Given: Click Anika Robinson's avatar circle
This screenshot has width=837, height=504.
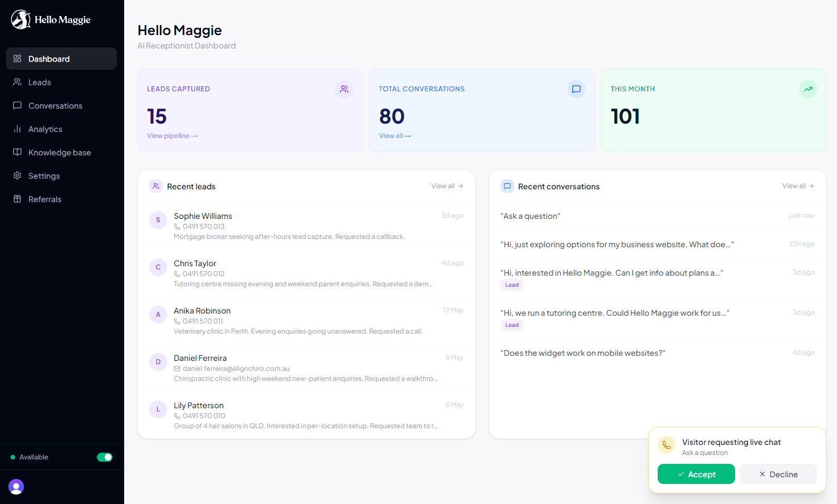Looking at the screenshot, I should tap(158, 315).
